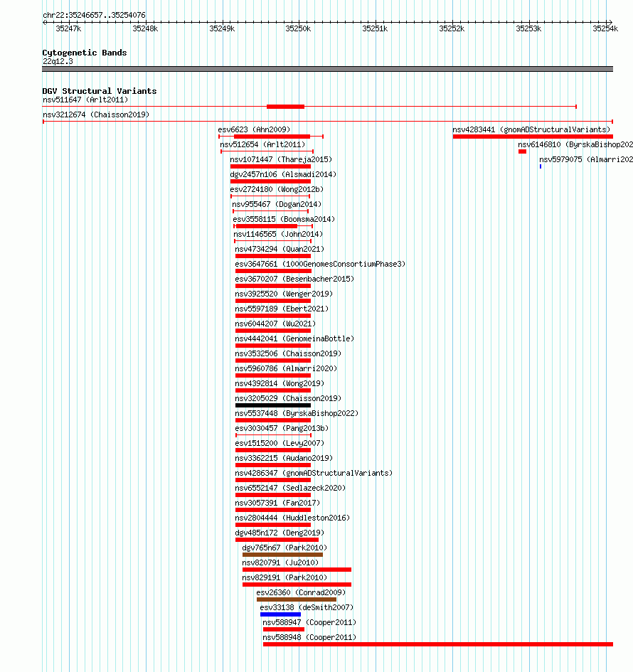Viewport: 633px width, 672px height.
Task: Click the nsv6146810 (ByrskaBishop) label
Action: (575, 144)
